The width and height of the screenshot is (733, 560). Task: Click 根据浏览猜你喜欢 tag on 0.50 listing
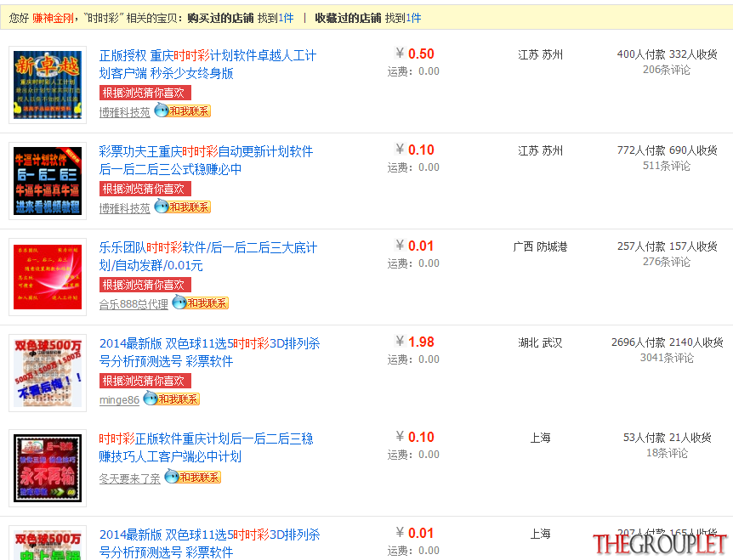pos(145,93)
